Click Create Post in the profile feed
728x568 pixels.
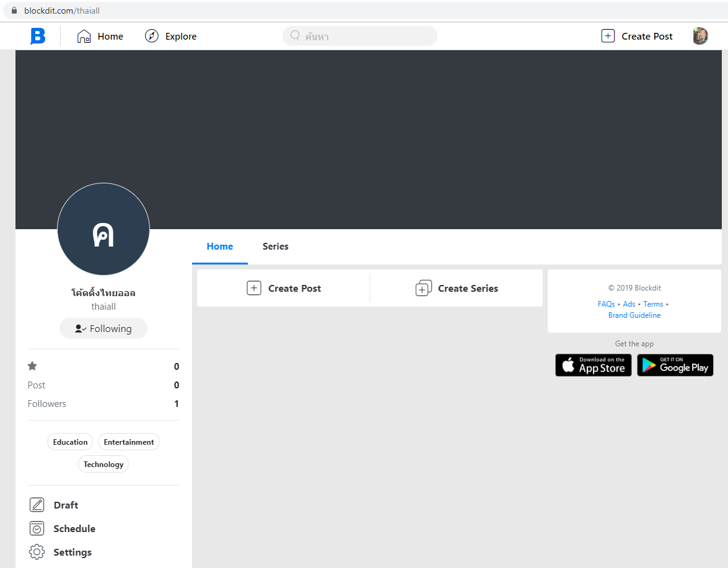[x=284, y=288]
